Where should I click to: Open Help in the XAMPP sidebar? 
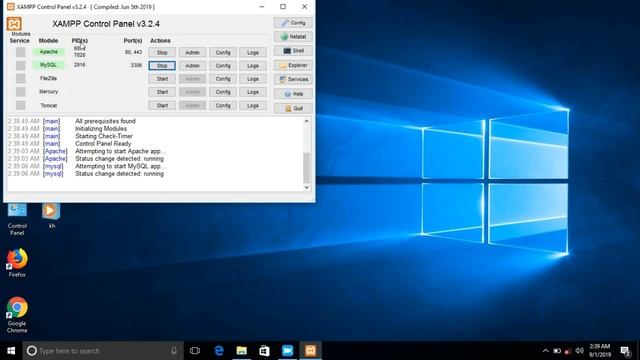pyautogui.click(x=293, y=94)
